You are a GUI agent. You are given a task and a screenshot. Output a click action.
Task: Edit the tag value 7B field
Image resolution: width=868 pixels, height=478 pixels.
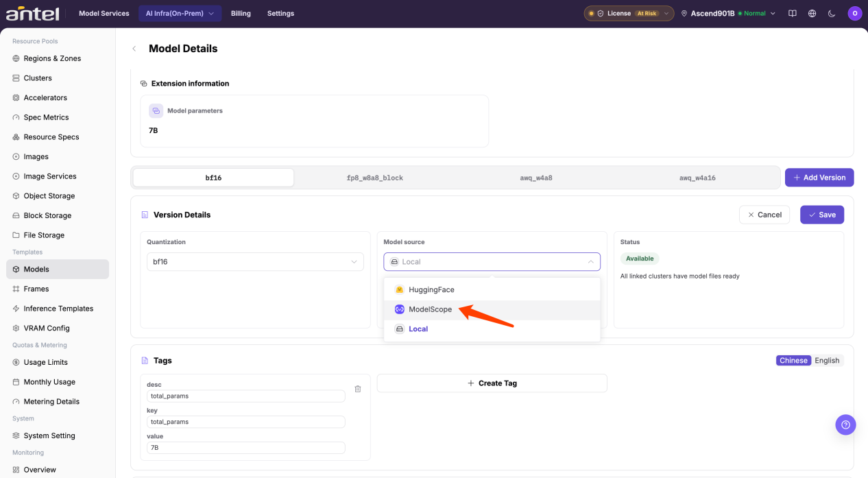245,448
